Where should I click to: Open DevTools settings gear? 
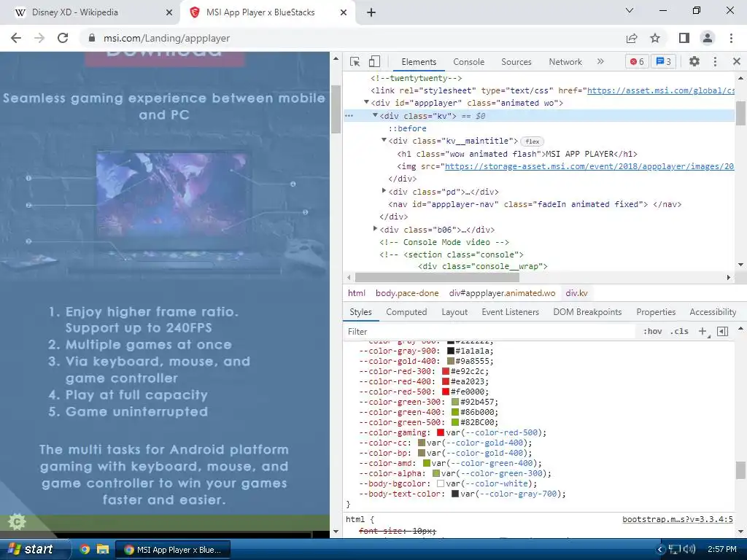(x=694, y=61)
